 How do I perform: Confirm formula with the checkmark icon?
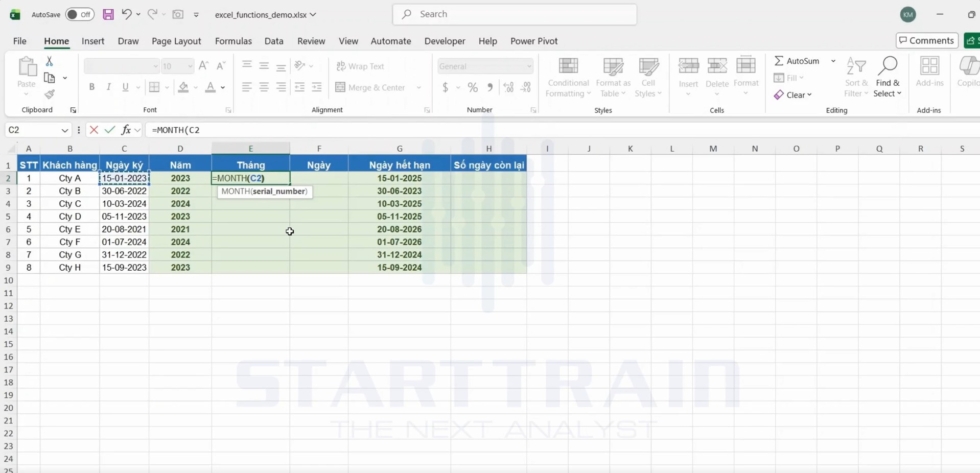109,130
